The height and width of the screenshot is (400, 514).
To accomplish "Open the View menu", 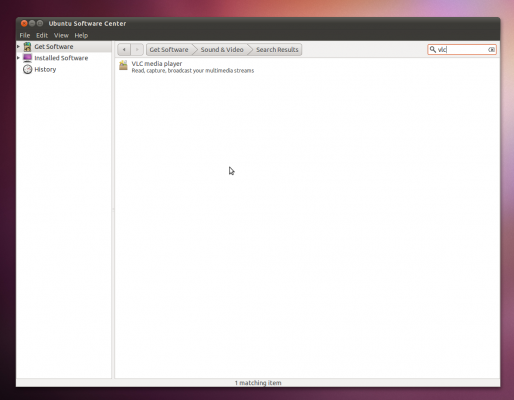I will point(61,35).
